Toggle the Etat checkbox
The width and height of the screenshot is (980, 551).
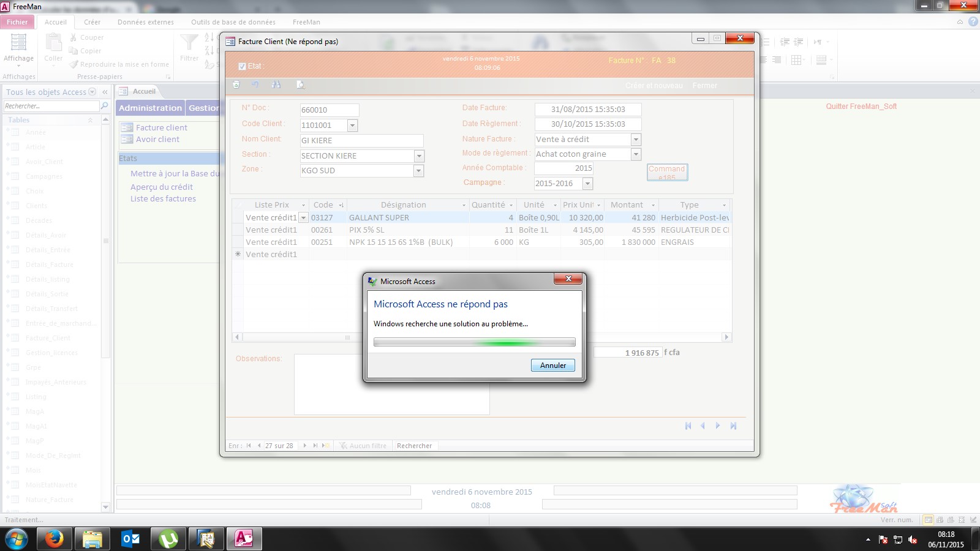coord(242,66)
